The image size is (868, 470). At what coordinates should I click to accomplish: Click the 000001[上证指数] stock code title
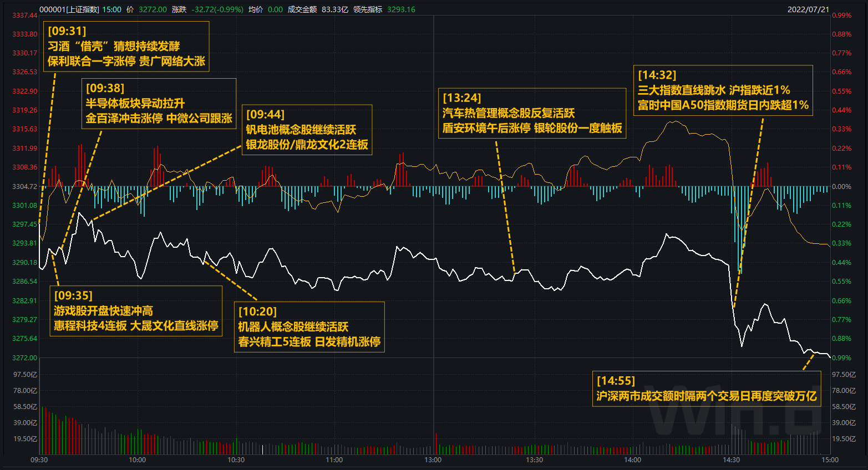(69, 9)
